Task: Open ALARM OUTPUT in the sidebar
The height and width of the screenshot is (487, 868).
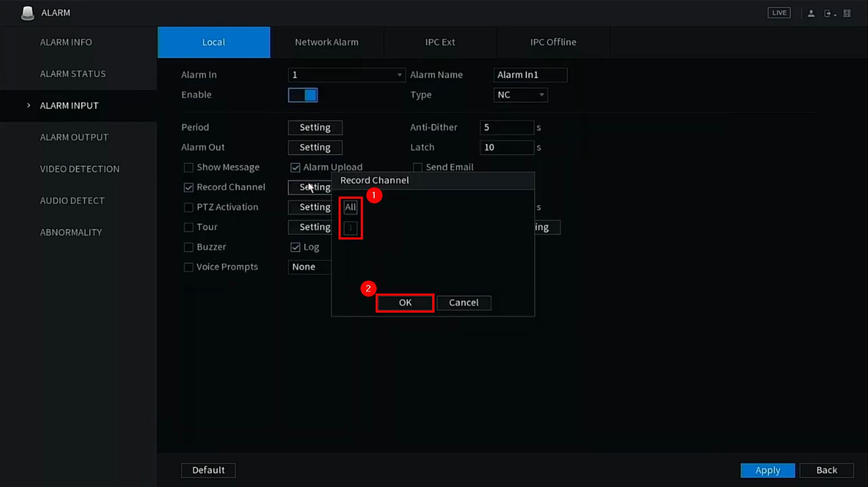Action: click(74, 137)
